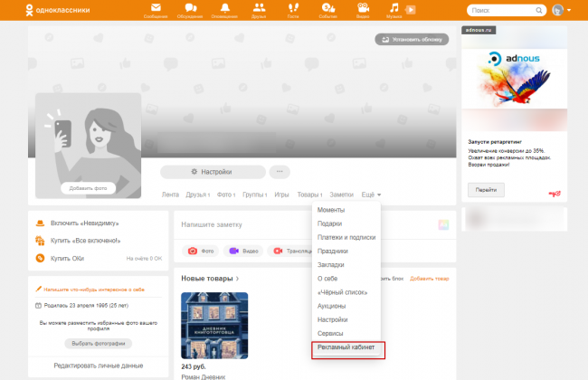Click Установить обложку cover button
Image resolution: width=588 pixels, height=380 pixels.
pyautogui.click(x=412, y=40)
